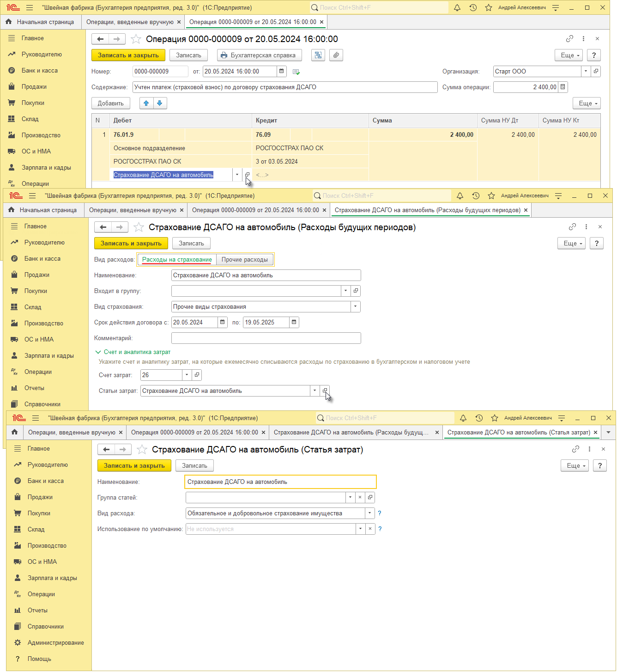Move row down with blue down arrow
Viewport: 617px width, 672px height.
tap(160, 103)
